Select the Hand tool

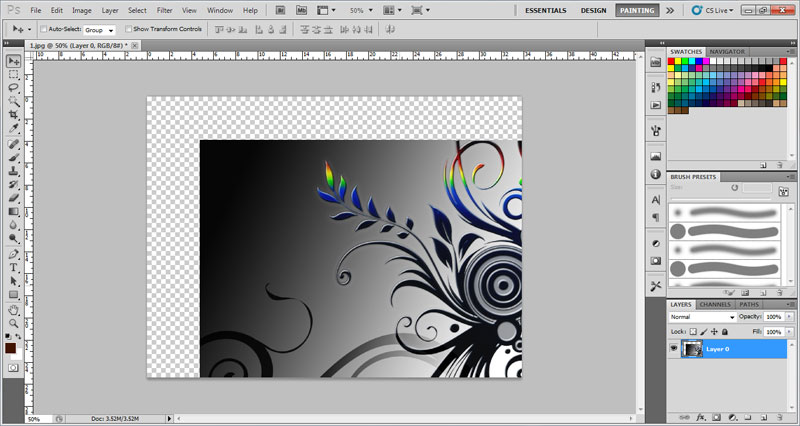[x=14, y=310]
